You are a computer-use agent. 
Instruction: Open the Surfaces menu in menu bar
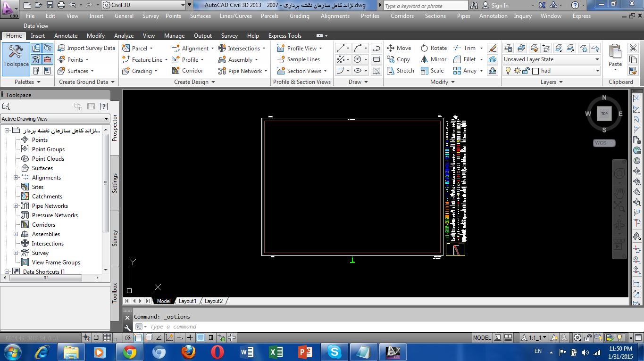[201, 16]
